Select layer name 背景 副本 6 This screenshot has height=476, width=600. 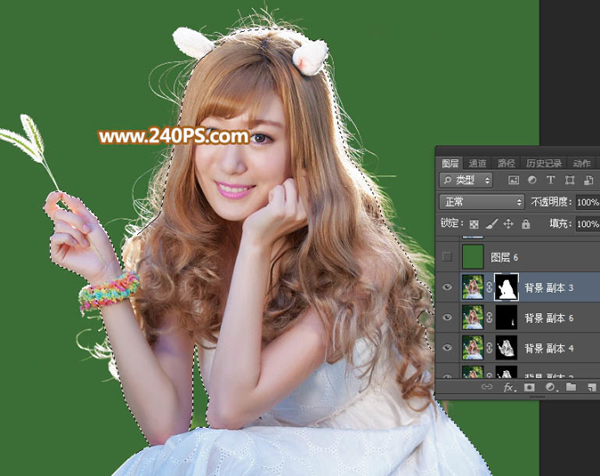point(549,318)
